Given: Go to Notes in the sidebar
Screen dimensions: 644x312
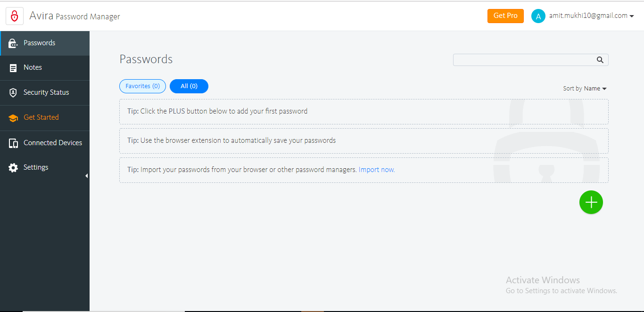Looking at the screenshot, I should click(45, 68).
